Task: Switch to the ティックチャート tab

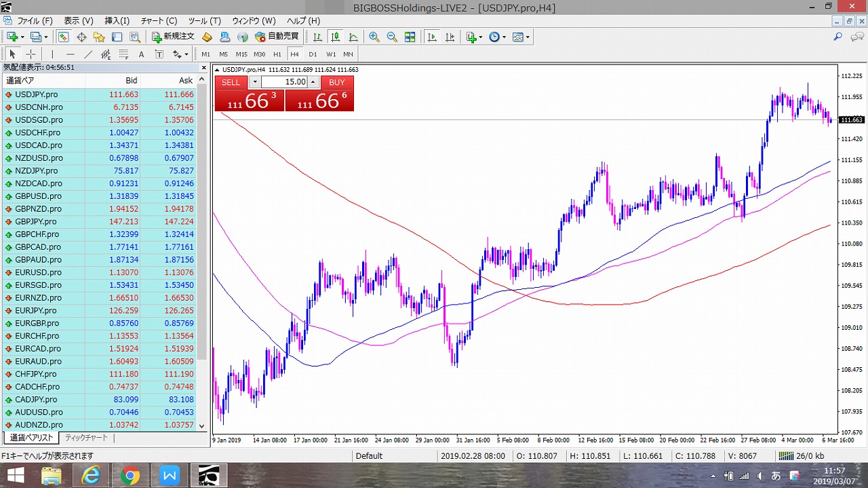Action: (x=86, y=438)
